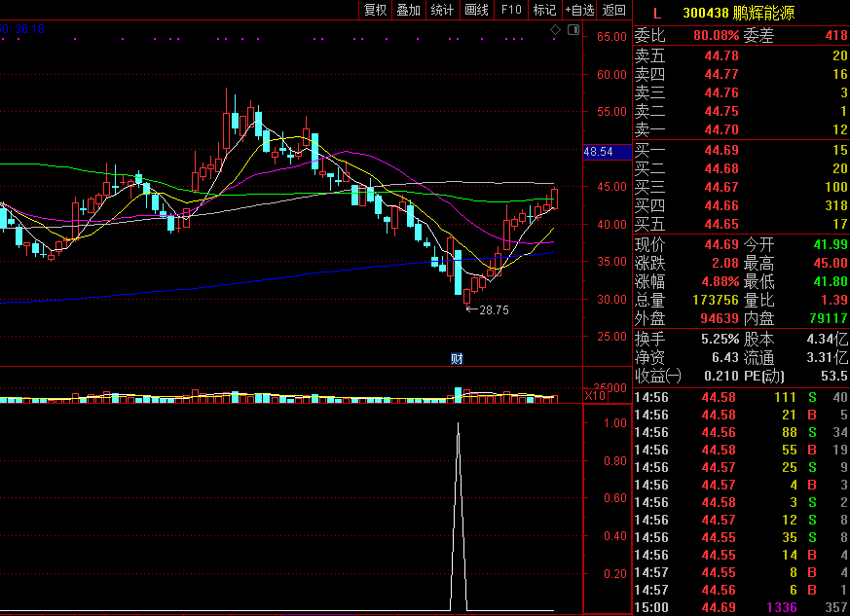850x616 pixels.
Task: Select the 买四 44.66 order row
Action: [741, 205]
